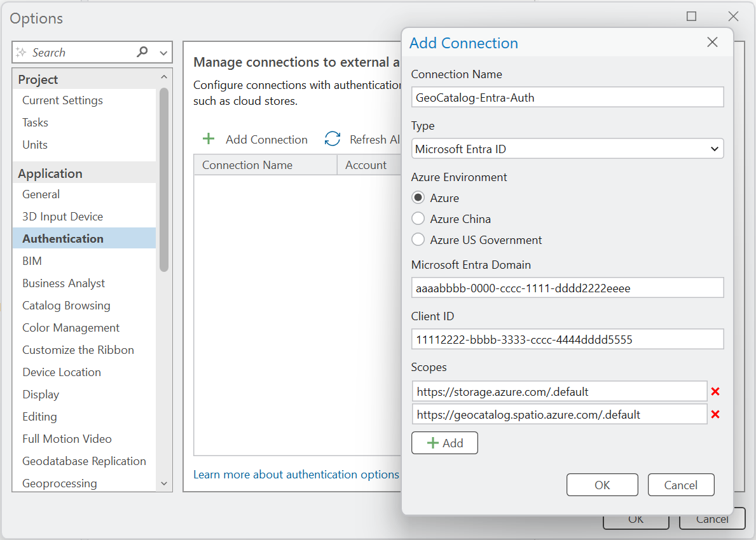Viewport: 756px width, 540px height.
Task: Select Azure US Government radio button
Action: tap(418, 240)
